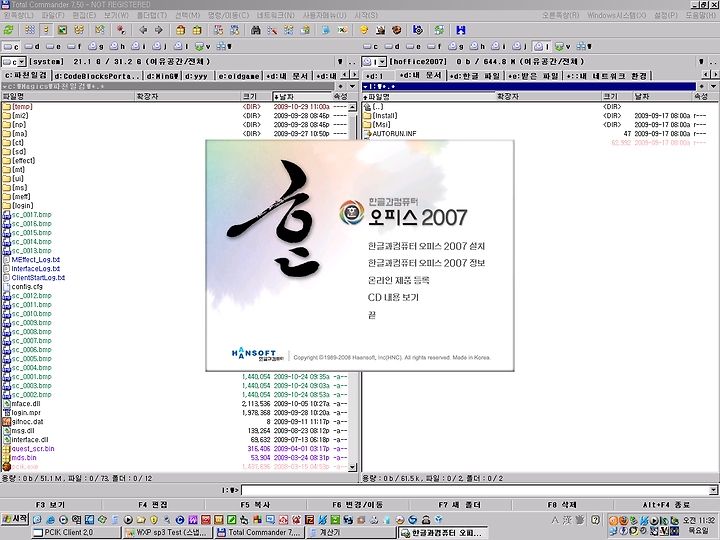Sort left panel by 날짜 column header
The image size is (720, 540).
[302, 96]
